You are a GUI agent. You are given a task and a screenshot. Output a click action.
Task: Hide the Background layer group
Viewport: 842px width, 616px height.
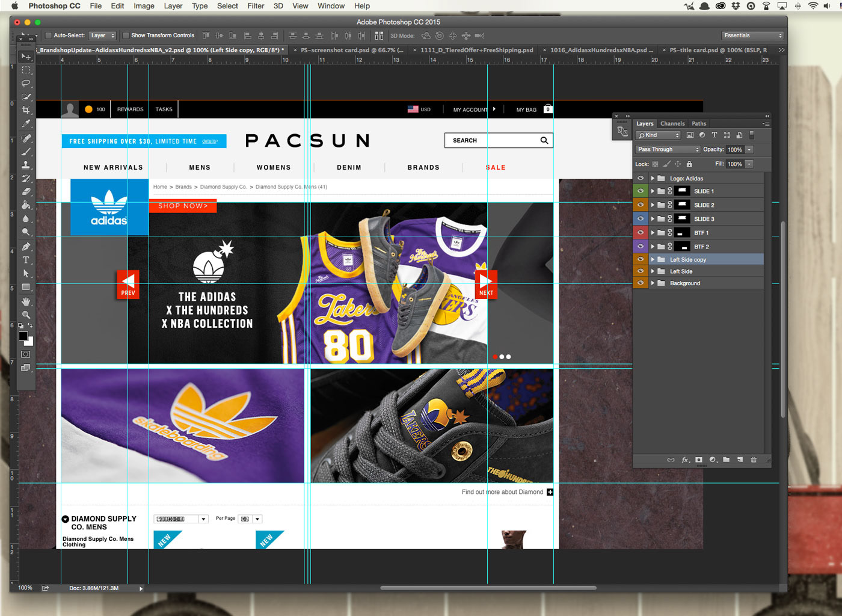(x=641, y=283)
